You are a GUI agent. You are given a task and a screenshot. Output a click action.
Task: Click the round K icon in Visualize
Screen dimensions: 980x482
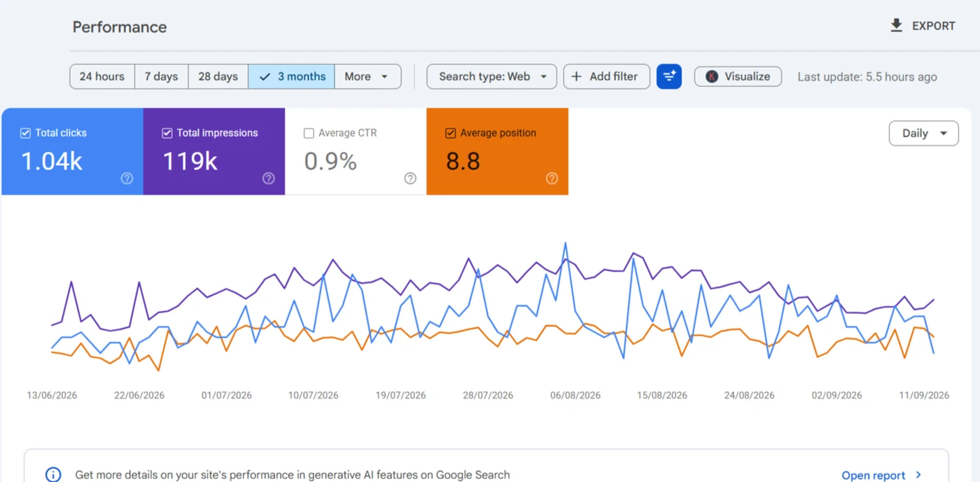click(x=712, y=76)
